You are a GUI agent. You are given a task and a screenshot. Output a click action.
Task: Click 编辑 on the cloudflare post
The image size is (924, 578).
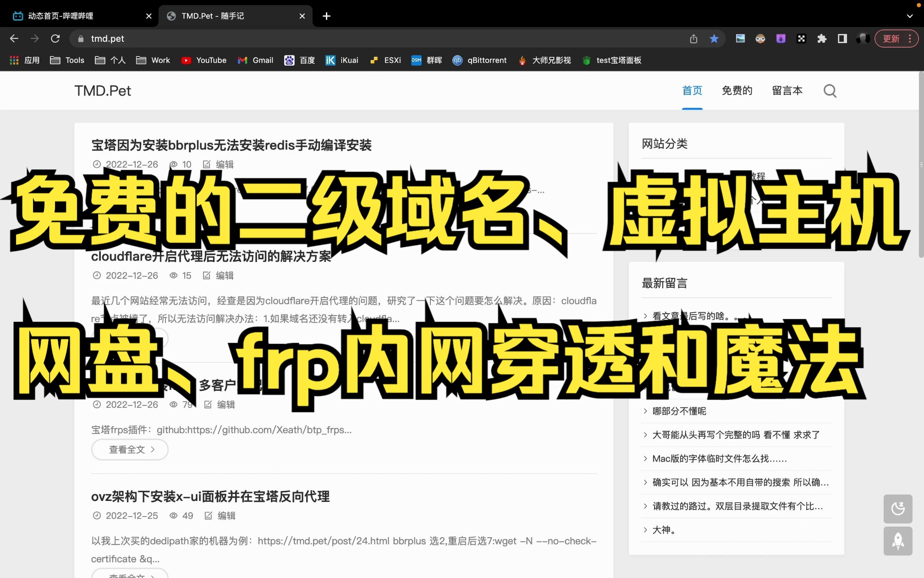point(219,275)
